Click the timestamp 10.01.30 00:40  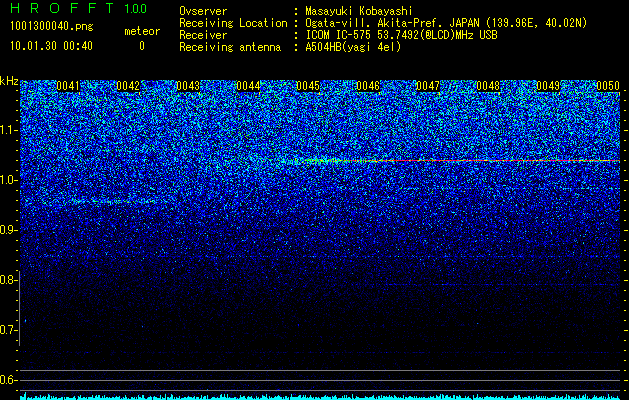(51, 46)
